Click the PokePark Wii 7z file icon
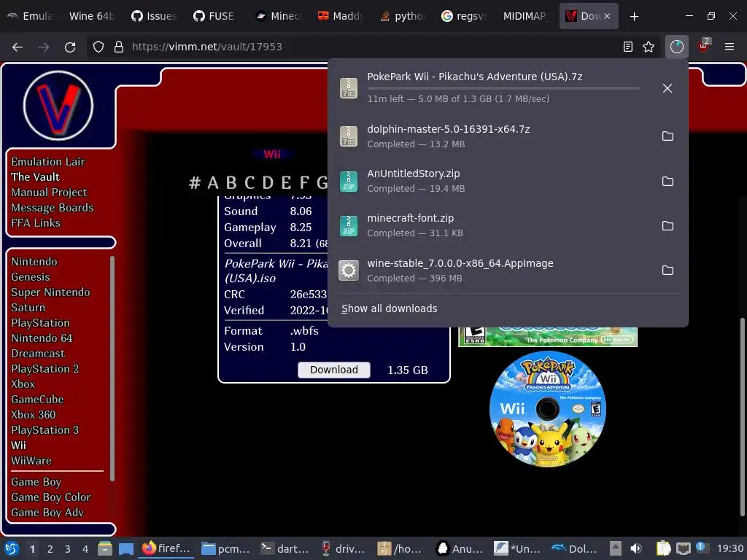This screenshot has width=747, height=560. (x=348, y=88)
